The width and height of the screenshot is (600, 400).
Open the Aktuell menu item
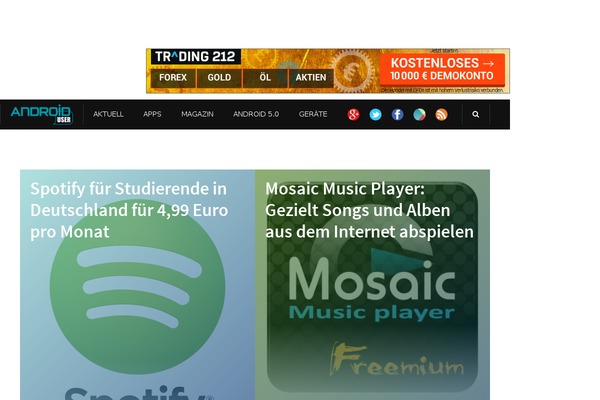pos(108,114)
